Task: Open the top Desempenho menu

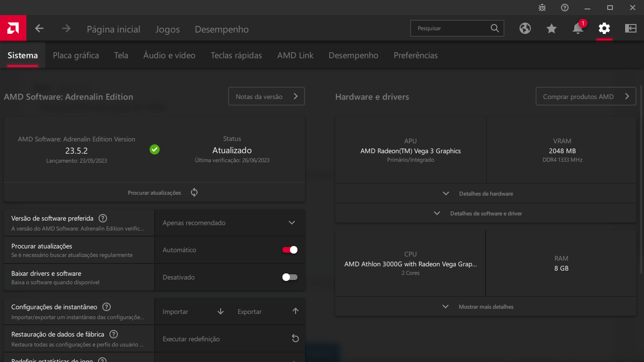Action: point(222,29)
